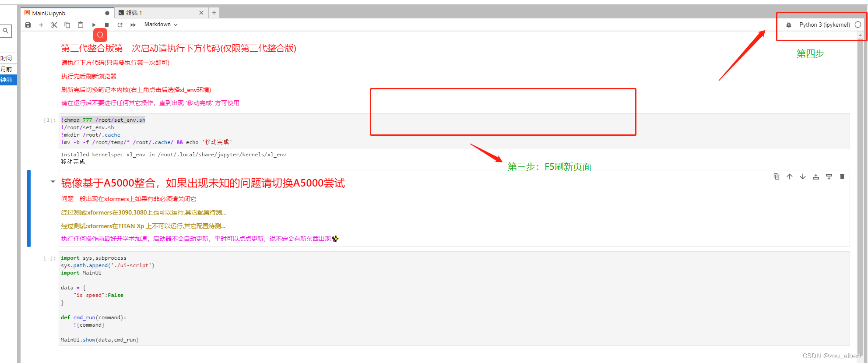The height and width of the screenshot is (363, 868).
Task: Save the notebook with the floppy disk icon
Action: pyautogui.click(x=28, y=25)
